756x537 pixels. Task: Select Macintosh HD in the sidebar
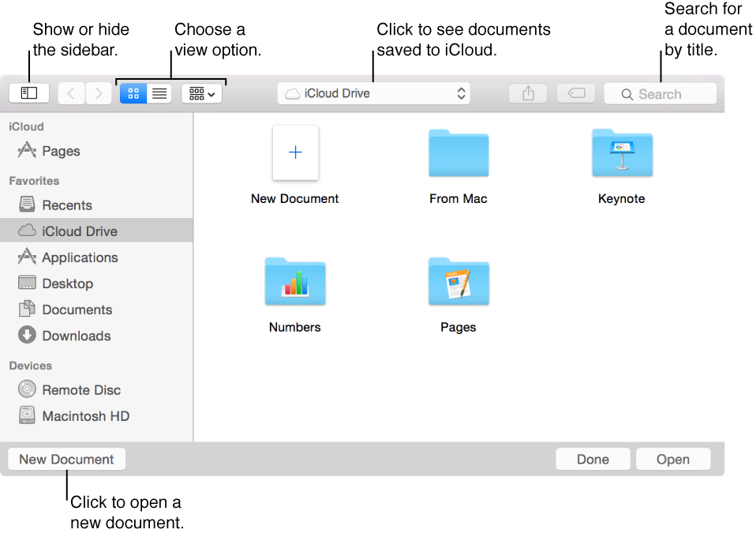96,415
